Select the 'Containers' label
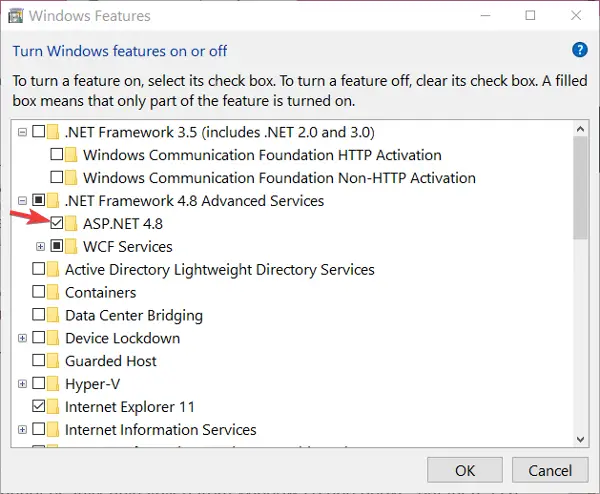 point(101,292)
